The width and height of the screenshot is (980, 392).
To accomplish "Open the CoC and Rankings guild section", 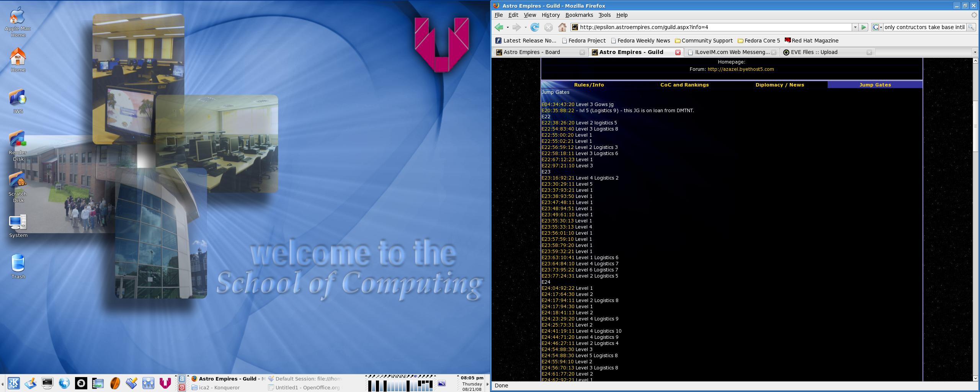I will click(684, 85).
